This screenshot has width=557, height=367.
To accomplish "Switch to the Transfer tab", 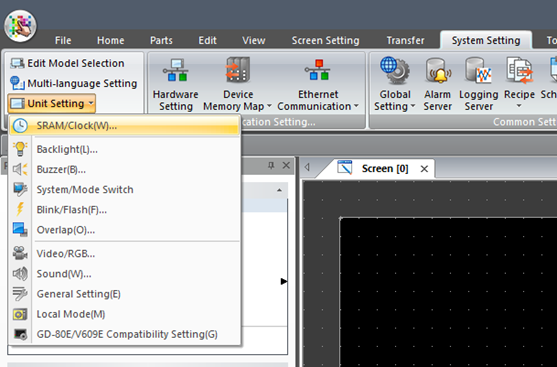I will tap(405, 41).
